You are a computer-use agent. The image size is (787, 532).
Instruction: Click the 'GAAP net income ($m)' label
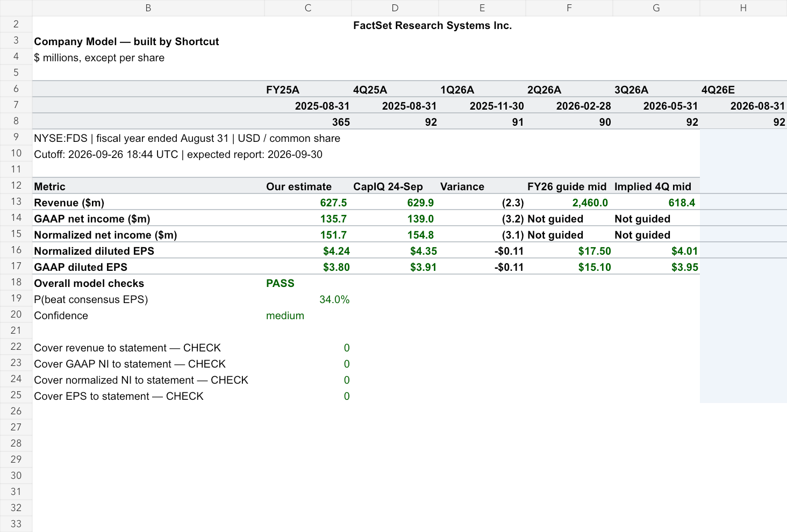tap(92, 219)
